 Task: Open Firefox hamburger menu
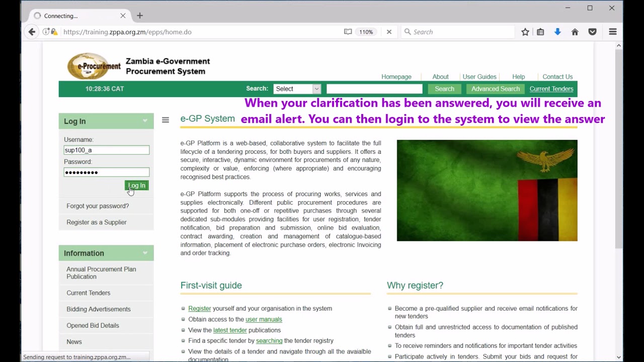(613, 32)
